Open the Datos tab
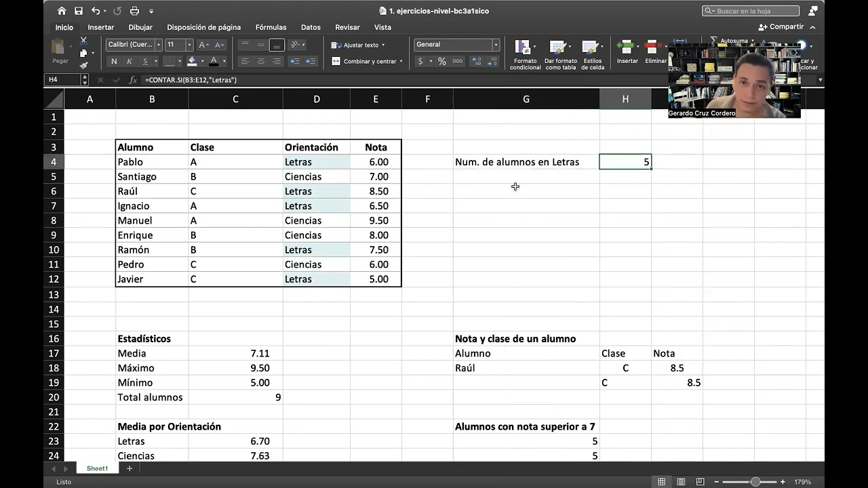The image size is (868, 488). pos(311,27)
